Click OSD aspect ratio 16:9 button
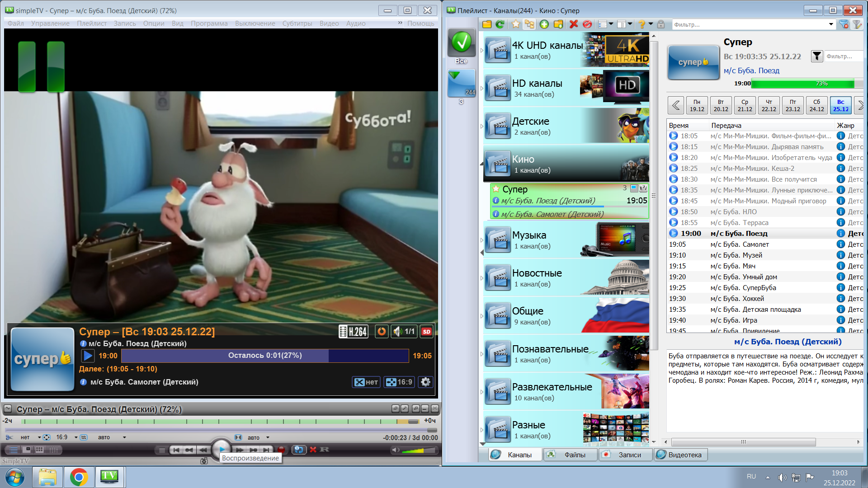 point(399,382)
